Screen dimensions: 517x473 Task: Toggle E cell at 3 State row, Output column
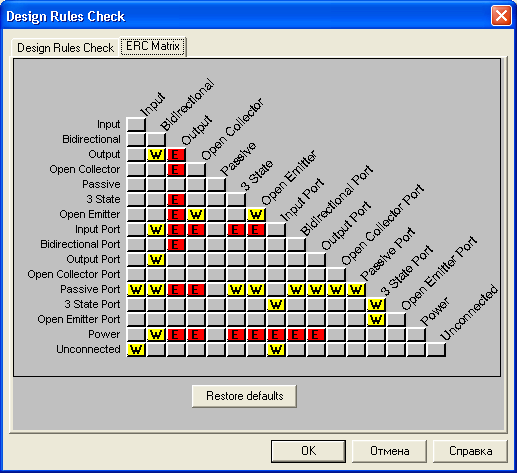(176, 199)
